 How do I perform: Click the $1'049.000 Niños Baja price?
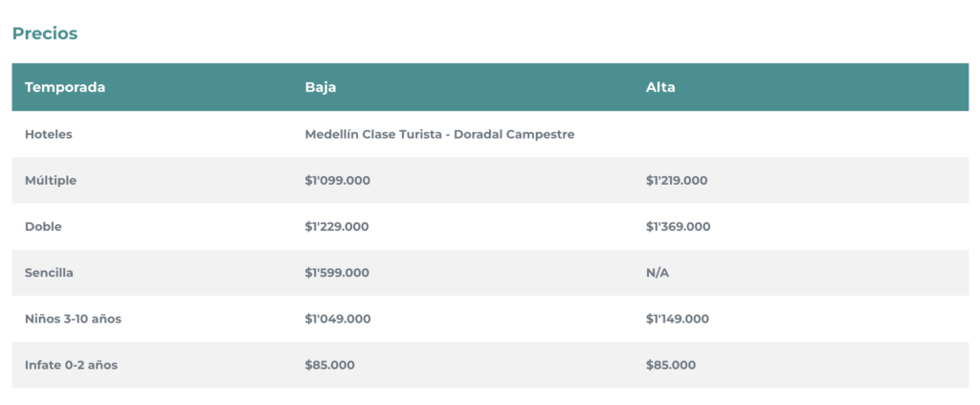[x=337, y=319]
